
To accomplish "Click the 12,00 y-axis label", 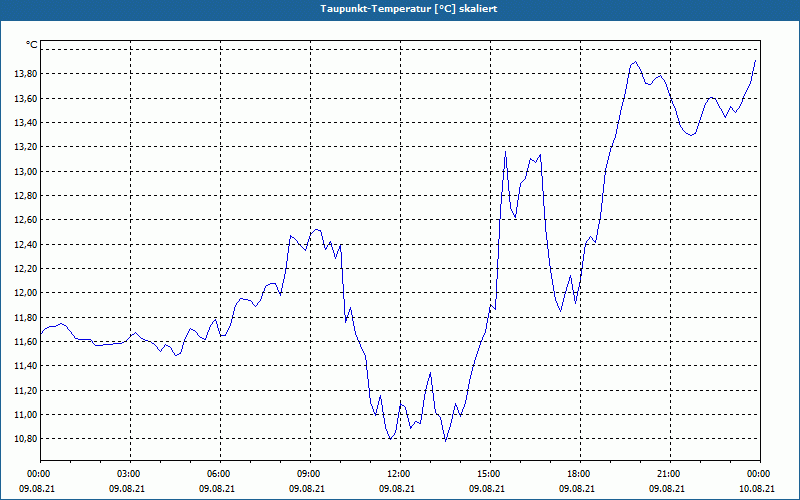I will click(x=27, y=293).
